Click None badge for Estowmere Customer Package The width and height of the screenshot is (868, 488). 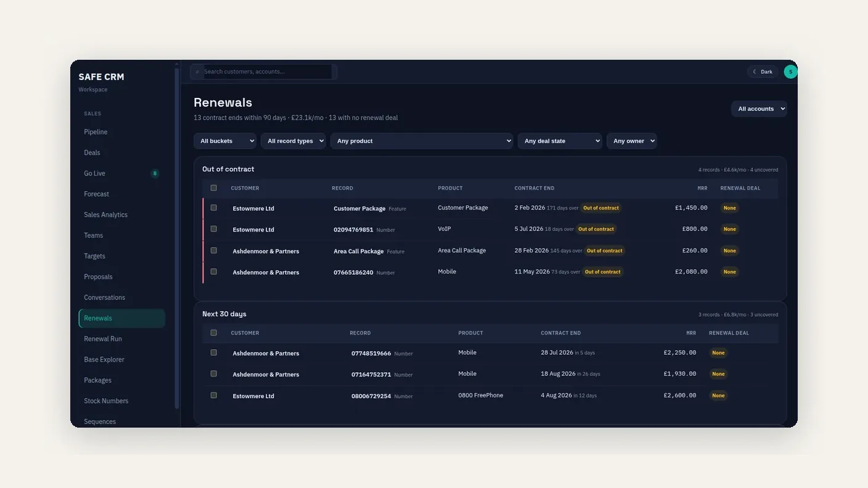(729, 208)
